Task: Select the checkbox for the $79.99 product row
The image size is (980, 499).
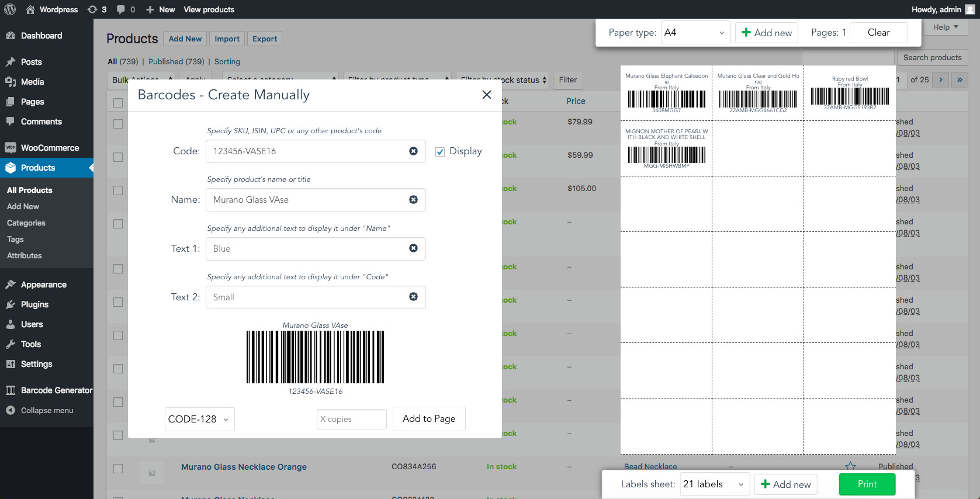Action: click(118, 124)
